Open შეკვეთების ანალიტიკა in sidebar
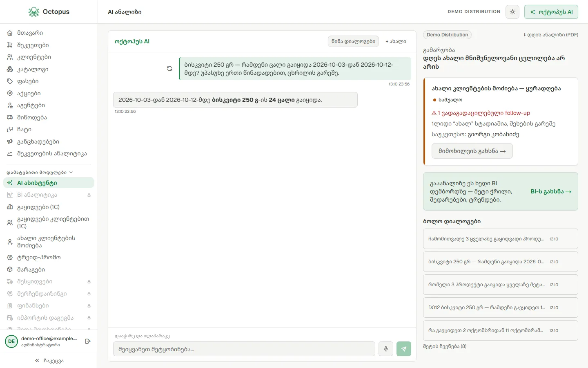Viewport: 588px width, 368px height. coord(49,154)
